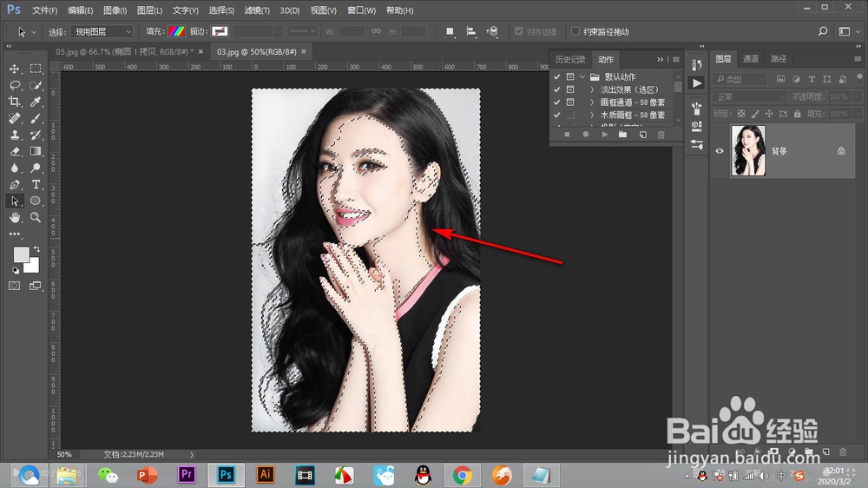
Task: Select the Pen tool
Action: pos(15,184)
